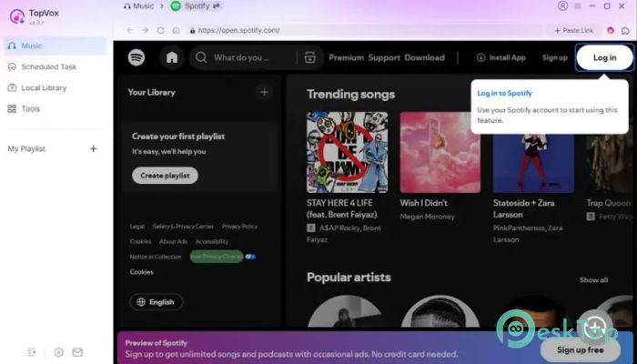Click the Trending songs heading
Viewport: 637px width, 364px height.
pyautogui.click(x=350, y=95)
